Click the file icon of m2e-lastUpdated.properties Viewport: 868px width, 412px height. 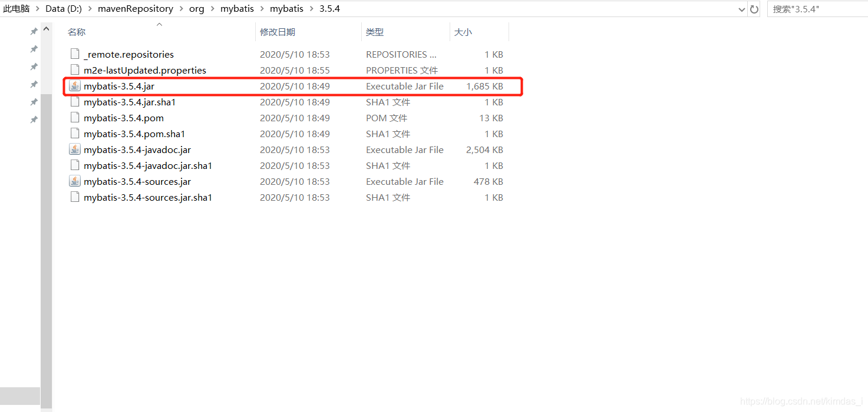pos(75,70)
